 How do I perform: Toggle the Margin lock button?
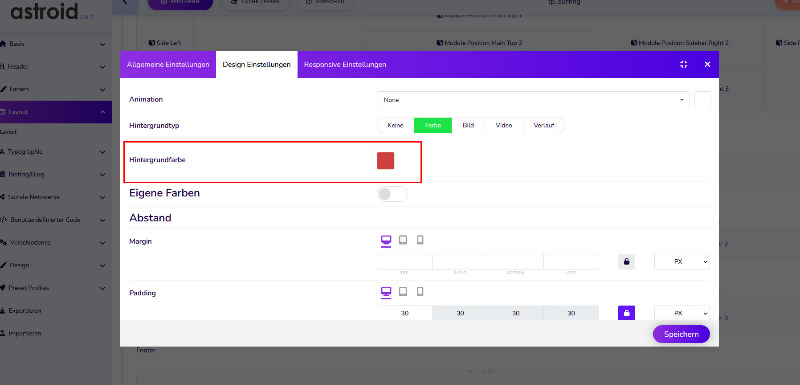point(627,262)
